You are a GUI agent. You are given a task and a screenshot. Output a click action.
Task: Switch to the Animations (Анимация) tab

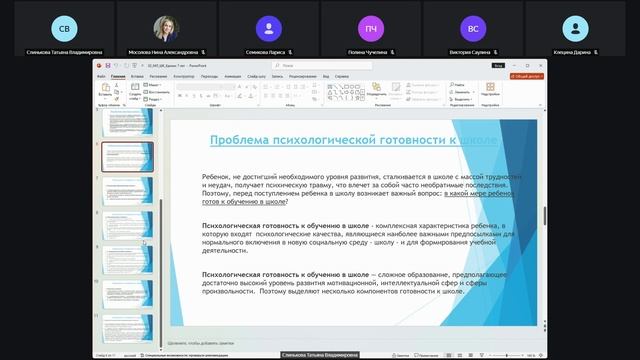click(233, 76)
